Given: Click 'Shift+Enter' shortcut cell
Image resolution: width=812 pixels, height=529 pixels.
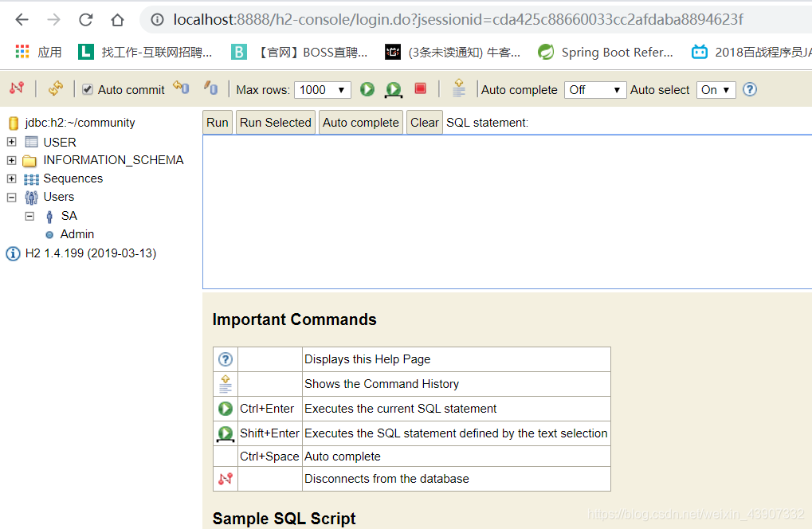Looking at the screenshot, I should tap(269, 433).
